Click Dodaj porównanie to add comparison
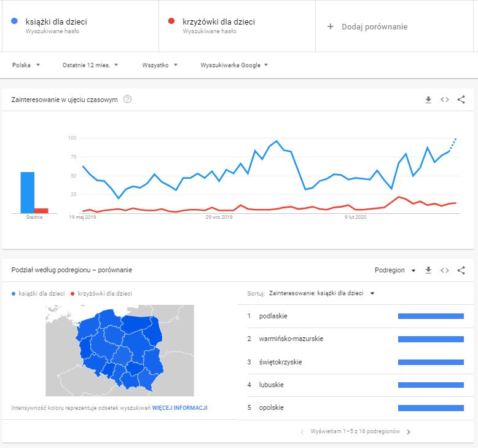478x448 pixels. 367,26
